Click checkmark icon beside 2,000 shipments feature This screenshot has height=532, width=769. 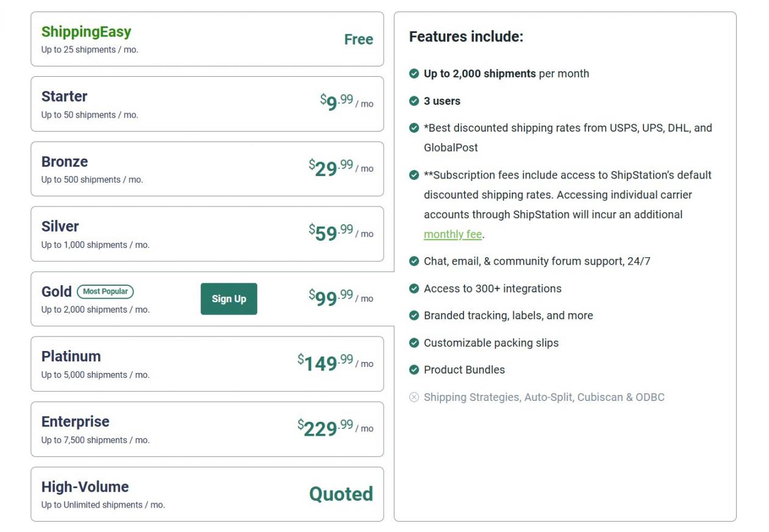pos(414,74)
